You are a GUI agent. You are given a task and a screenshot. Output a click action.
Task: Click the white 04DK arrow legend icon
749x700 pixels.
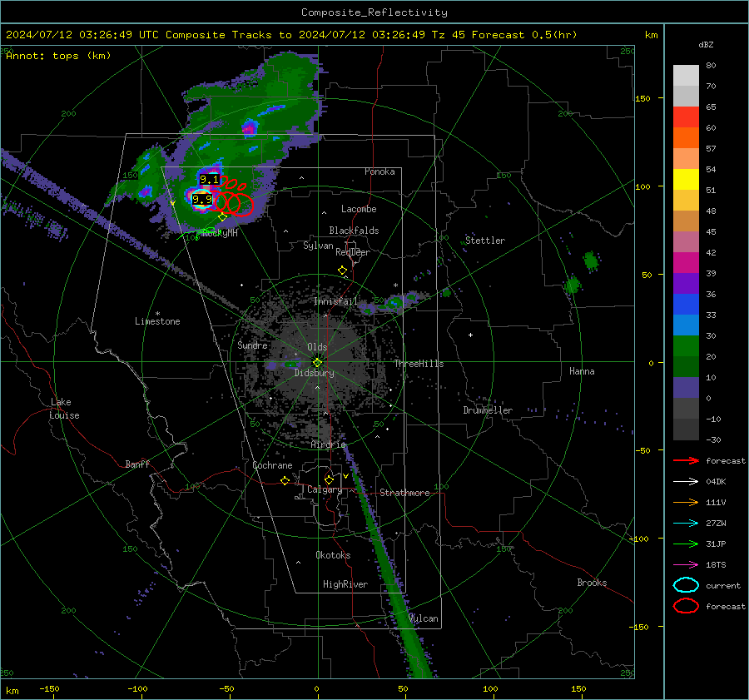pyautogui.click(x=686, y=482)
